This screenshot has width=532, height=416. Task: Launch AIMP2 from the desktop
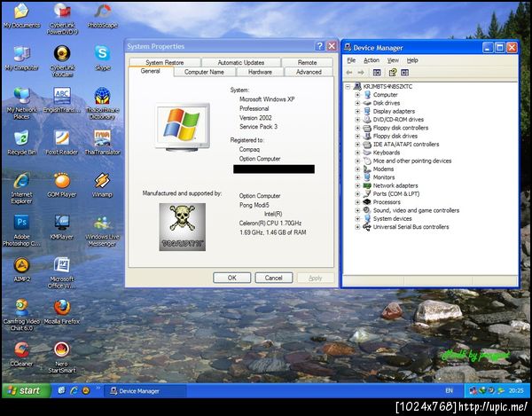[x=21, y=270]
